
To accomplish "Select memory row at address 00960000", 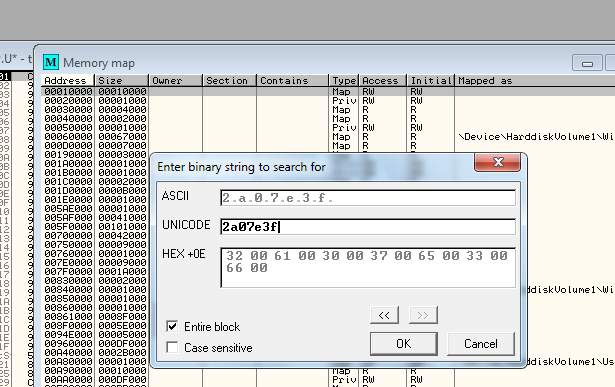I will 96,344.
